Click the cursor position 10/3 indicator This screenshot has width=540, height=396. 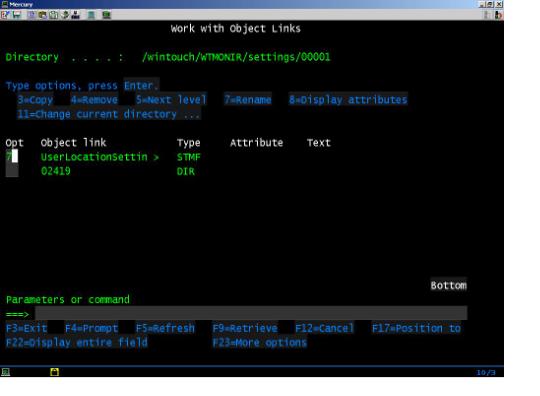point(486,372)
